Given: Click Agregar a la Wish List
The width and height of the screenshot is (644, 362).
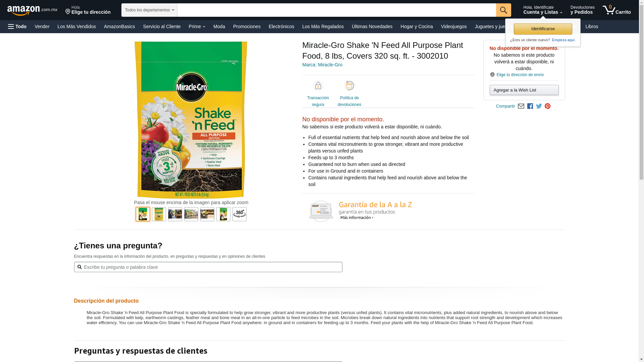Looking at the screenshot, I should (x=524, y=90).
